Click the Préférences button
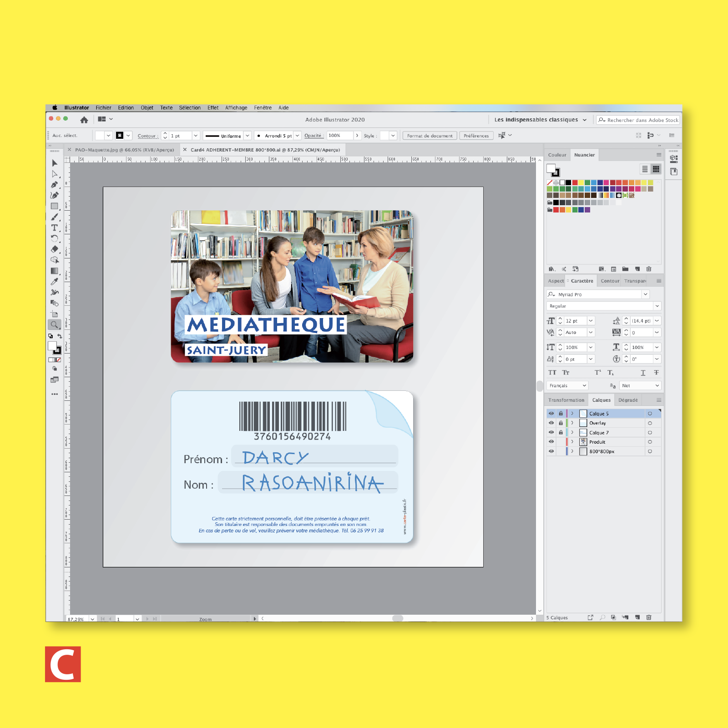Screen dimensions: 728x728 476,136
